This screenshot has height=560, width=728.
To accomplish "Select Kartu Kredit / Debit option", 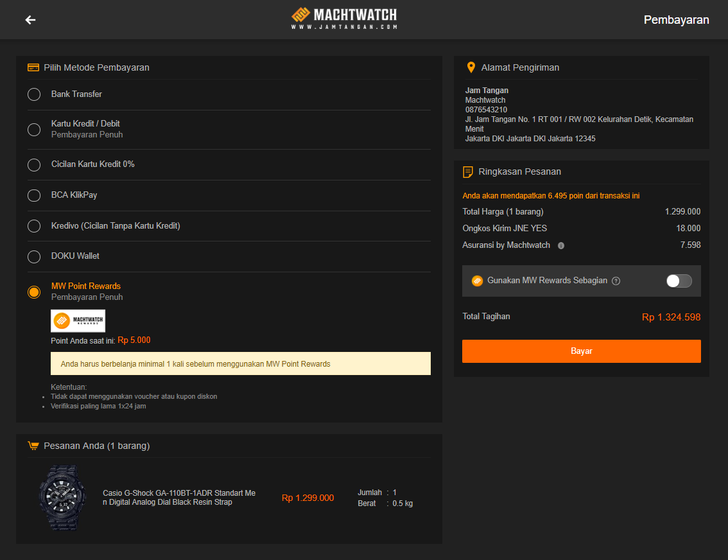I will 34,129.
